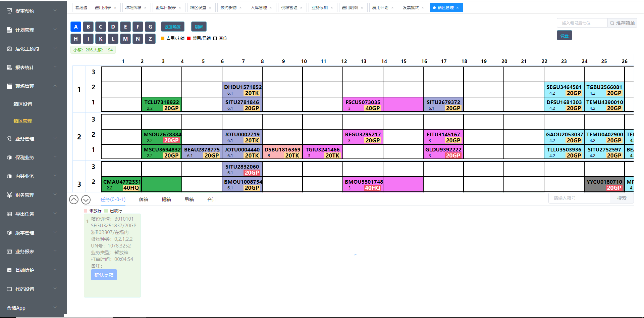Select yard zone K button
The image size is (644, 318).
[x=101, y=39]
